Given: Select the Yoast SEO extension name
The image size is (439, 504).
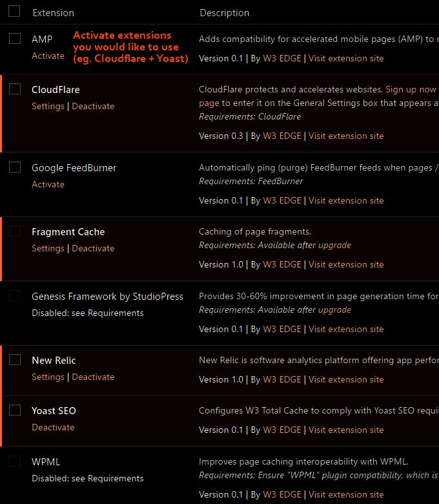Looking at the screenshot, I should [x=54, y=411].
